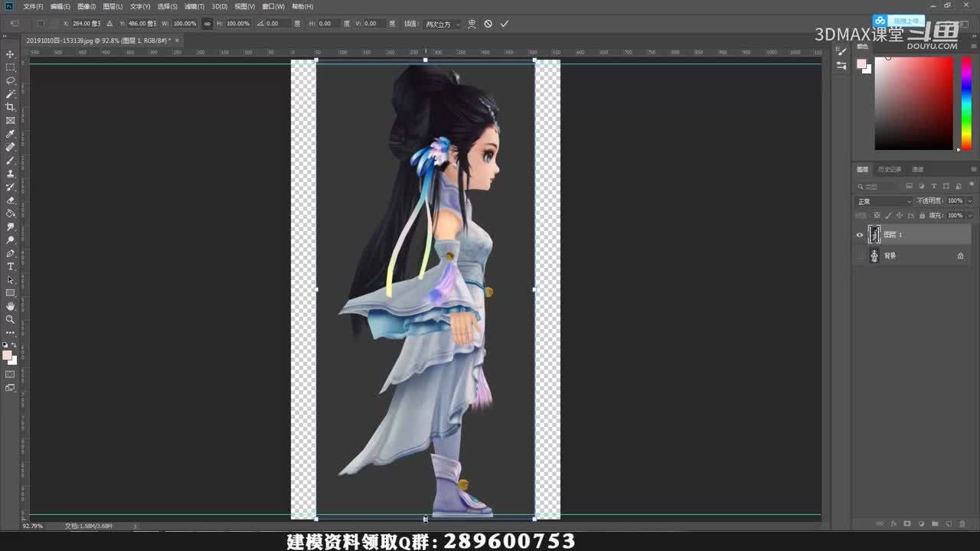This screenshot has height=551, width=980.
Task: Add layer mask from panel bottom
Action: point(907,524)
